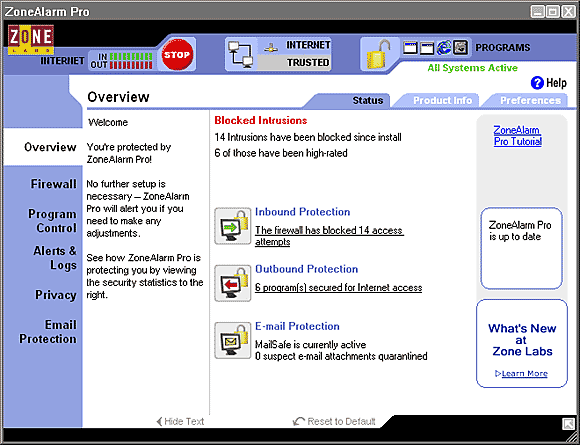Click the networked computers zones icon

tap(240, 55)
